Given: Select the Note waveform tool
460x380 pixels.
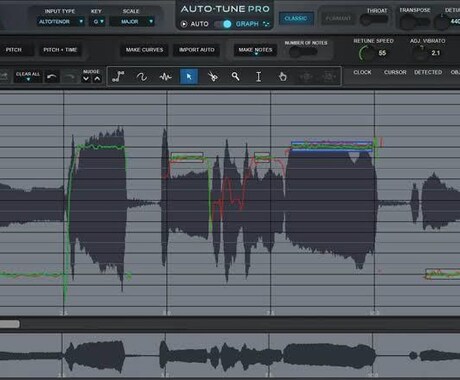Looking at the screenshot, I should pyautogui.click(x=165, y=77).
